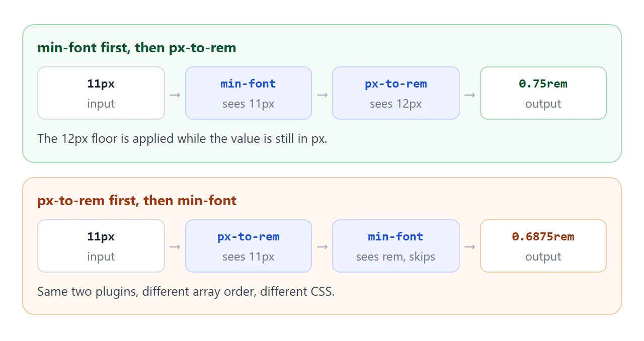Screen dimensions: 644x341
Task: Click the text "Same two plugins, different array order, different CSS."
Action: pyautogui.click(x=186, y=291)
